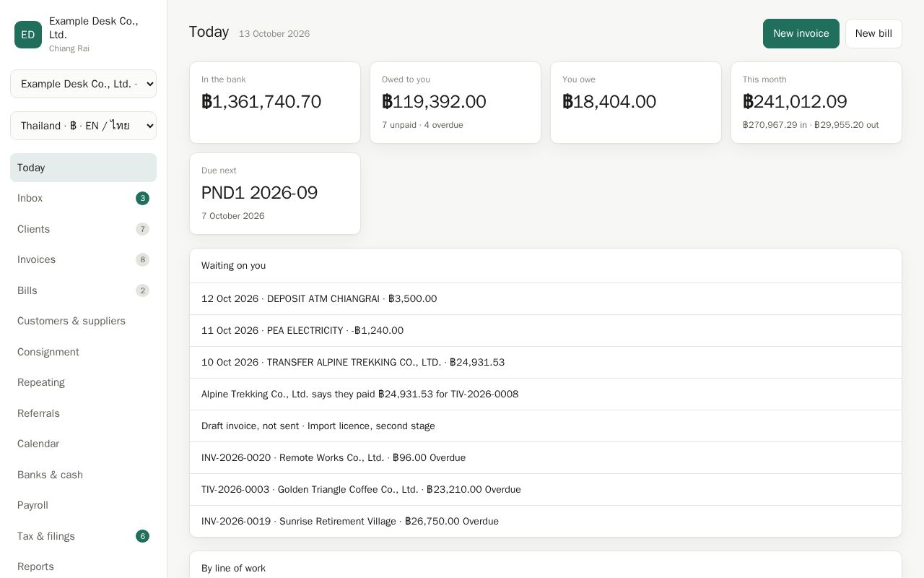View the This month summary card
The width and height of the screenshot is (924, 578).
(816, 103)
